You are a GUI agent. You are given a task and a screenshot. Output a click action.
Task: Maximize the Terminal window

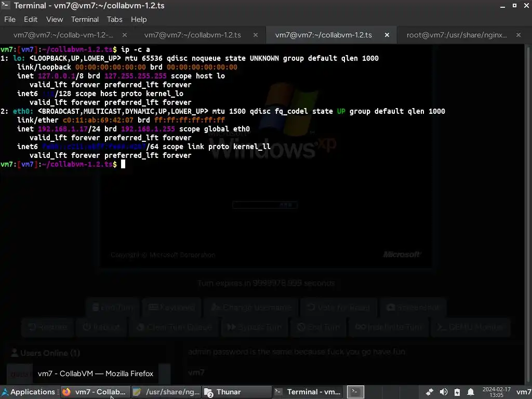point(515,6)
